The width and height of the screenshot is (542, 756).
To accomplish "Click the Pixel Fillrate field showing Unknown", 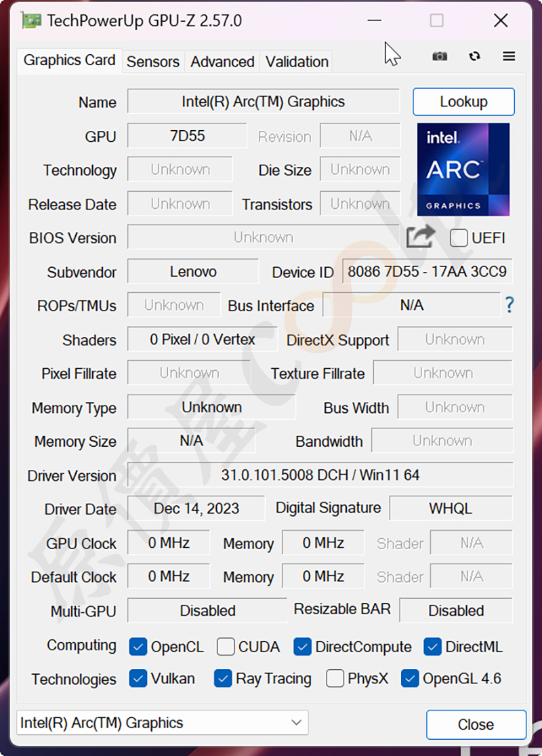I will [189, 373].
